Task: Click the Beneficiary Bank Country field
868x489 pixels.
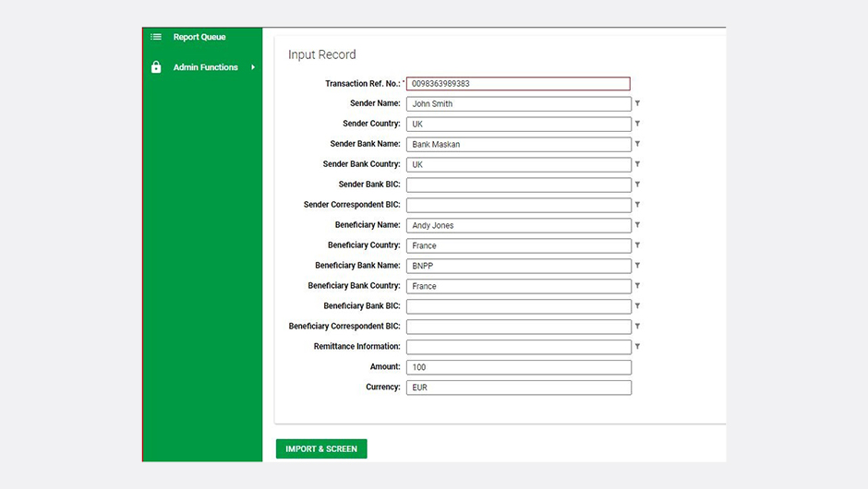Action: 519,286
